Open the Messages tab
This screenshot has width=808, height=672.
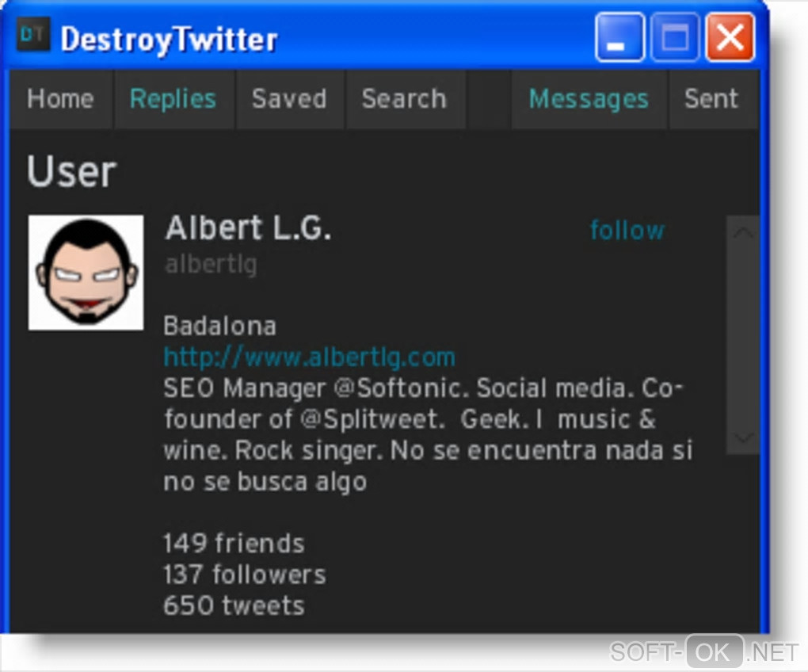589,99
